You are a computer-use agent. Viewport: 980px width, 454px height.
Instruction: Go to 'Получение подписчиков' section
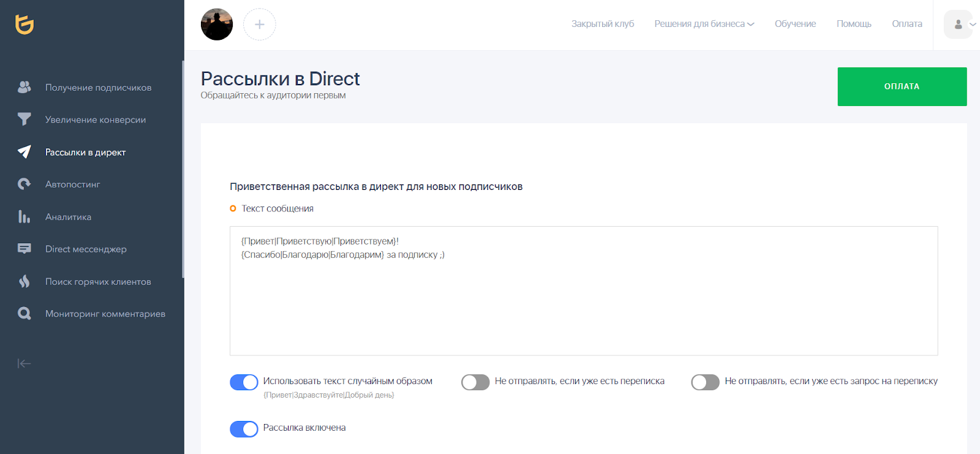(98, 88)
